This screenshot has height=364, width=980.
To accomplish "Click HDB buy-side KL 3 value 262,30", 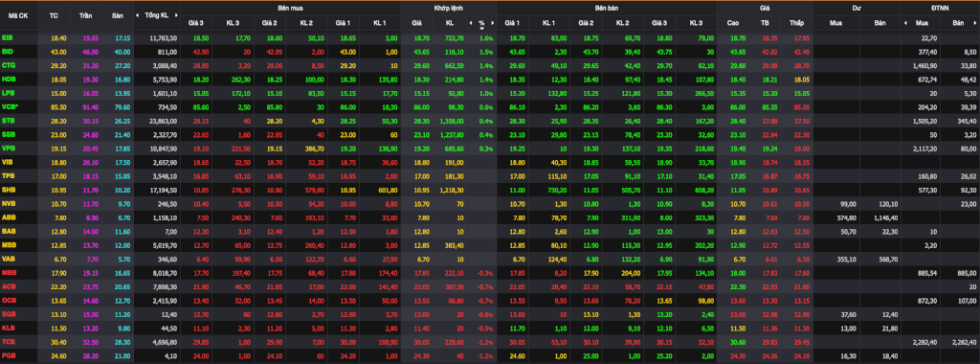I will click(x=240, y=80).
